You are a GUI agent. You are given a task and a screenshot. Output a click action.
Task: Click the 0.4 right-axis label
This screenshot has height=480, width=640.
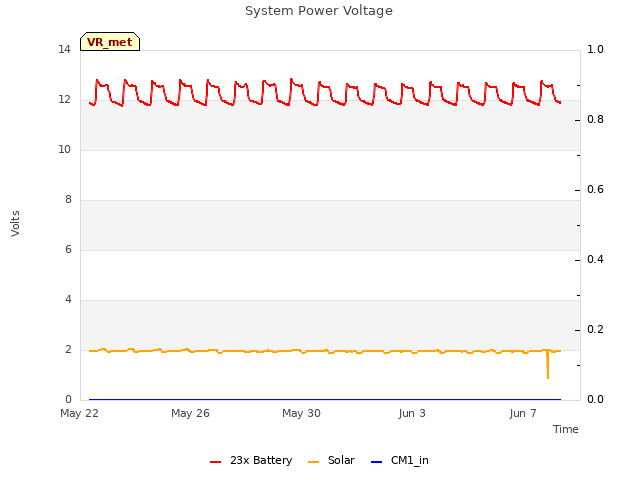pyautogui.click(x=595, y=260)
